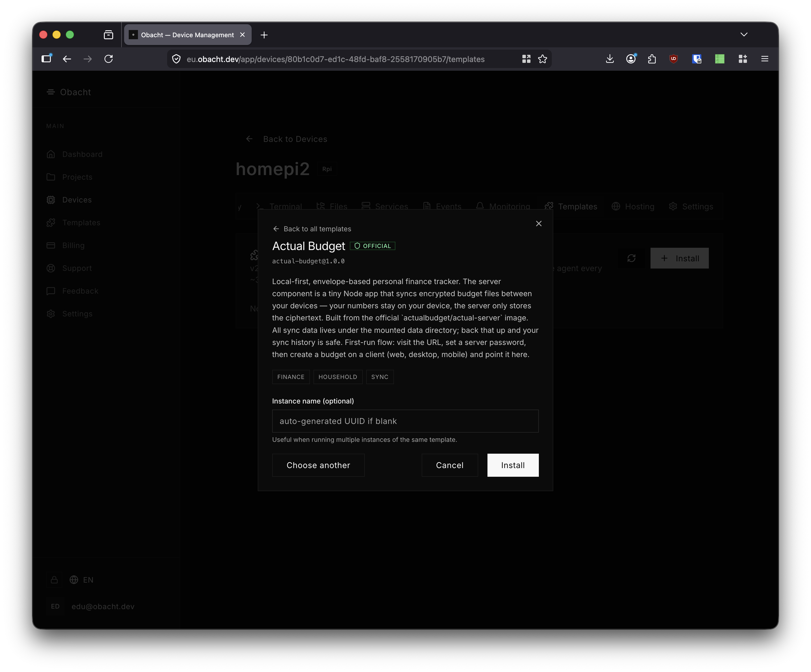
Task: Click the grid-plus extension icon
Action: [743, 59]
